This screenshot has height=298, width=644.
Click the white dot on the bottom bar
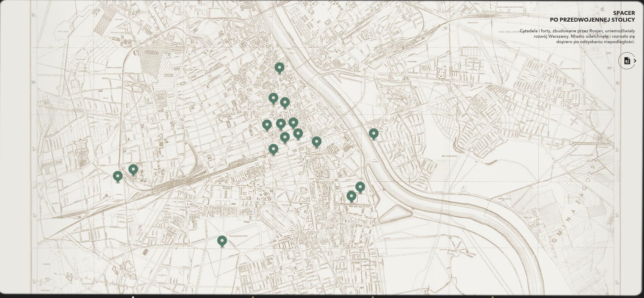(133, 297)
